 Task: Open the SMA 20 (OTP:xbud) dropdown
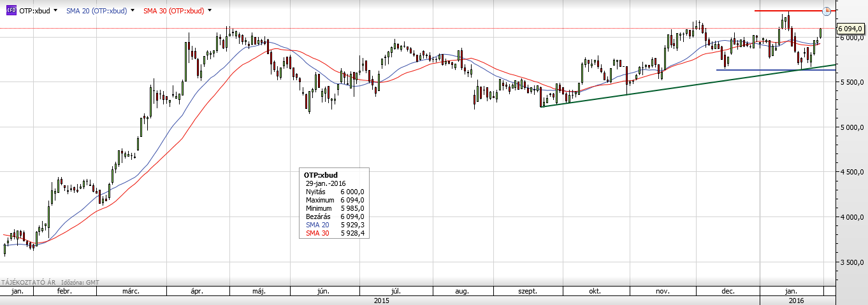tap(133, 11)
